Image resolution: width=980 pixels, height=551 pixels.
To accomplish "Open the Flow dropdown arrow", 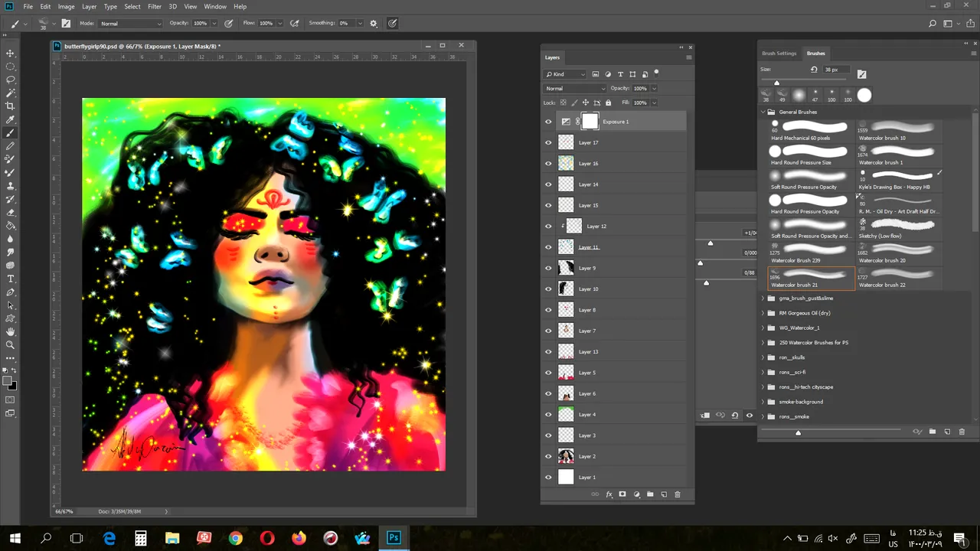I will point(279,24).
